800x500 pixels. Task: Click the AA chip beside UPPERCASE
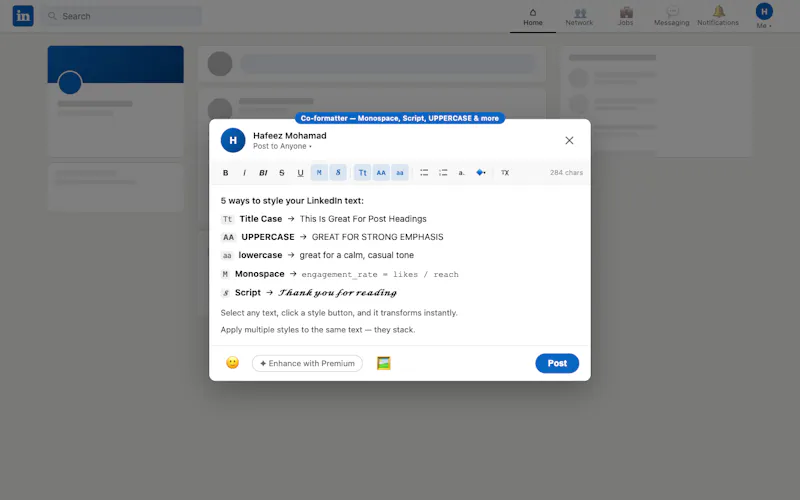pyautogui.click(x=228, y=237)
